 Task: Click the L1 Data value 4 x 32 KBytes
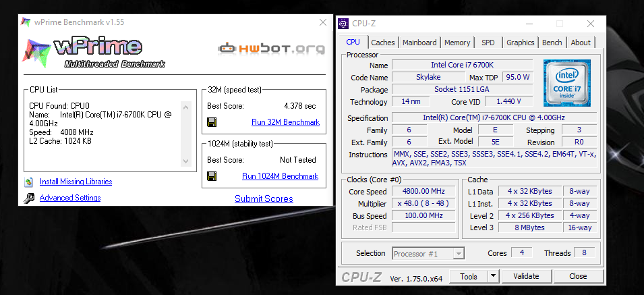[x=530, y=192]
